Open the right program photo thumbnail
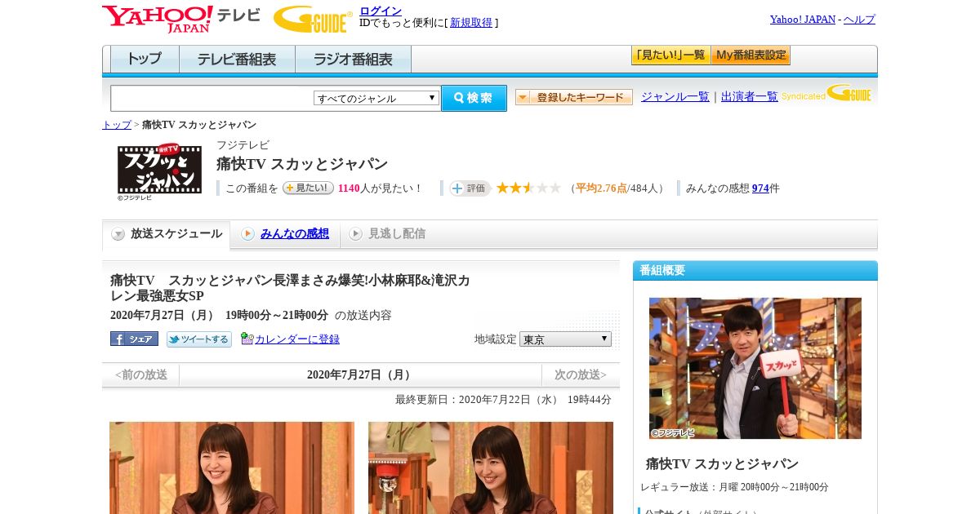The height and width of the screenshot is (514, 980). [491, 467]
